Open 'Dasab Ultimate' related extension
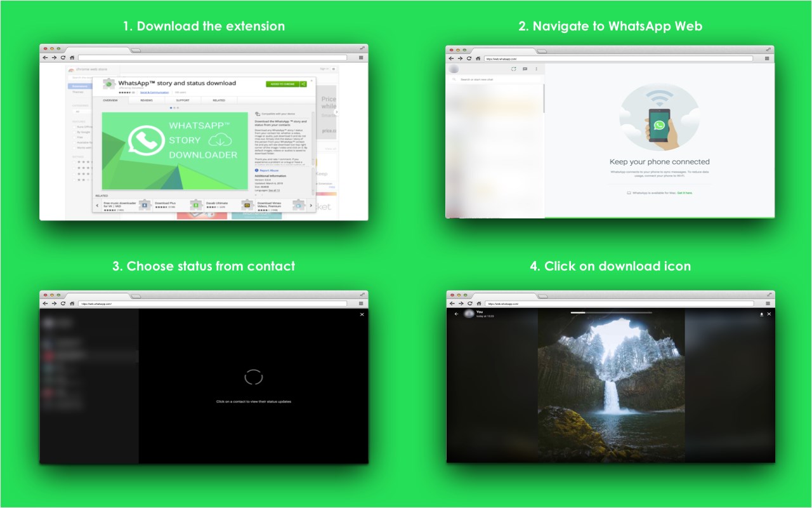 pos(228,205)
